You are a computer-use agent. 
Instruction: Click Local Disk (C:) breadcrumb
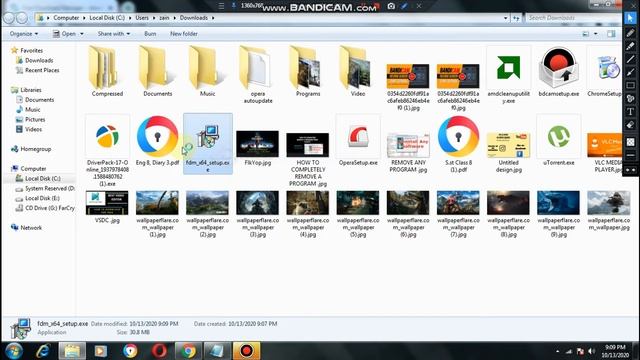point(107,18)
